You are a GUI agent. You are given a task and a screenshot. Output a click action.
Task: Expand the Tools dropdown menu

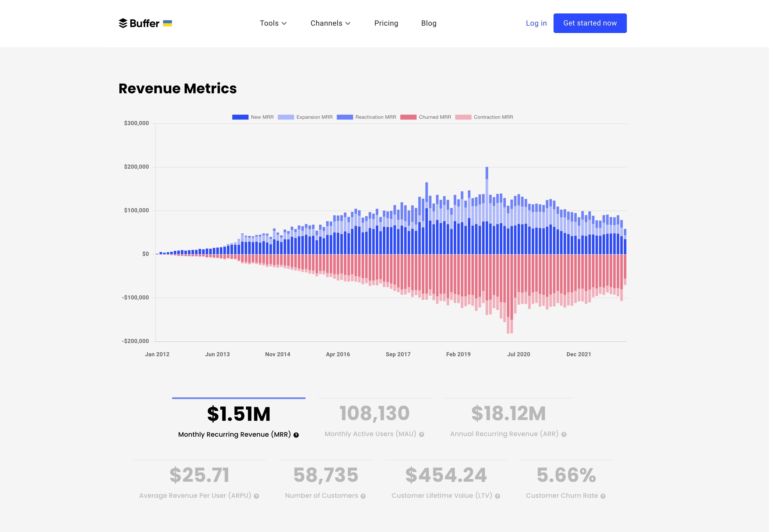pos(273,23)
